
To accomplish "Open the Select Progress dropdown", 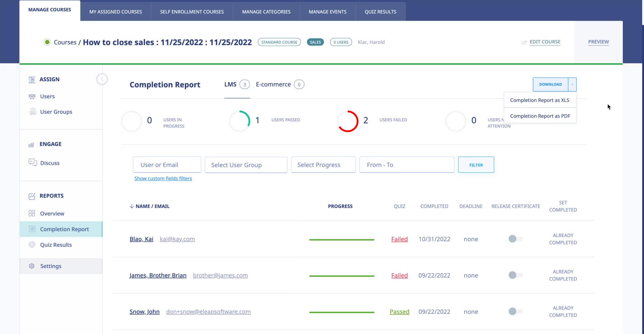I will [x=323, y=165].
